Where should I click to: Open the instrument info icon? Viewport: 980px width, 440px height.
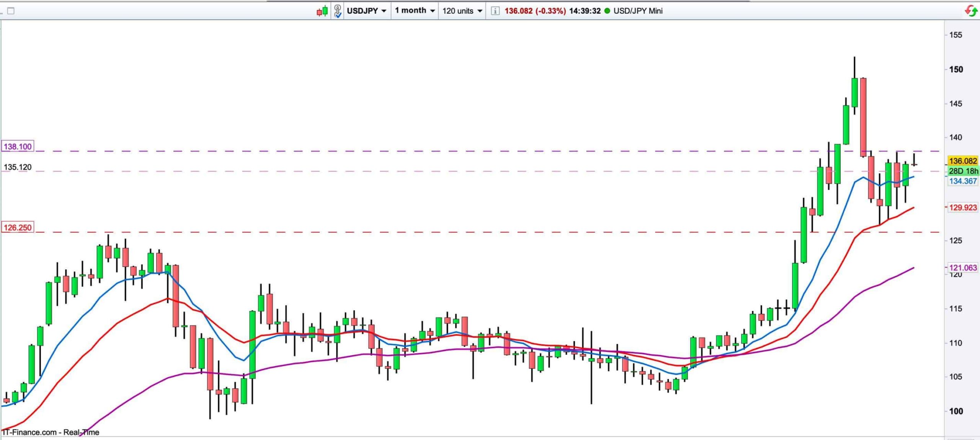point(495,11)
